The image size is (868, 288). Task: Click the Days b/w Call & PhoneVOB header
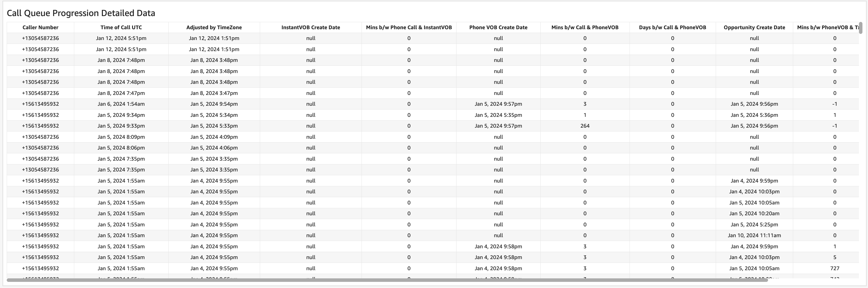coord(672,28)
